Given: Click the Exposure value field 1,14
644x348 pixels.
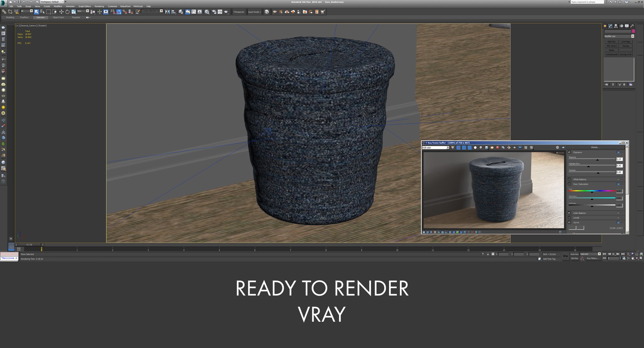Looking at the screenshot, I should 619,159.
